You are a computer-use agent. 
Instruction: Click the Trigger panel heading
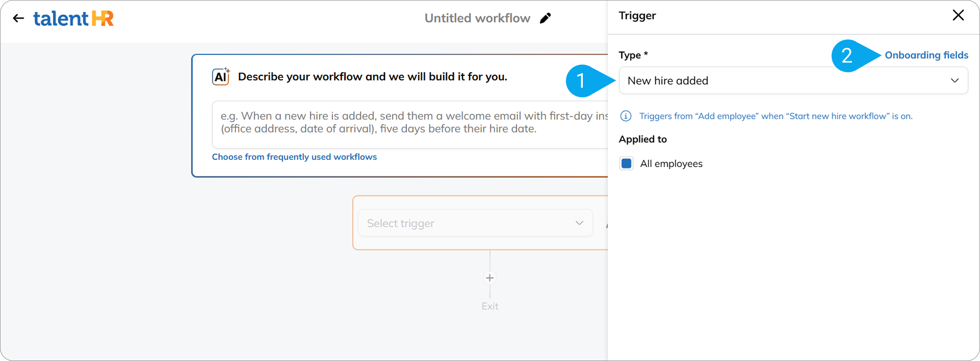(x=637, y=16)
